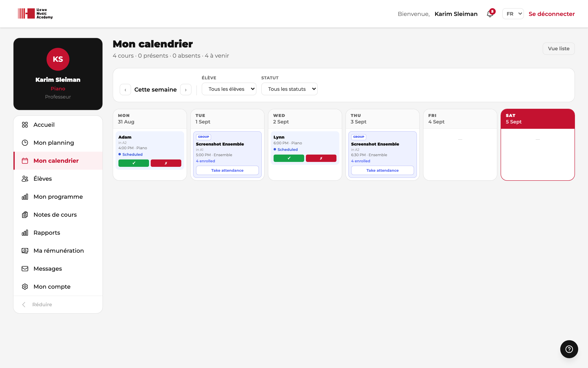Click the Accueil grid icon

(25, 125)
